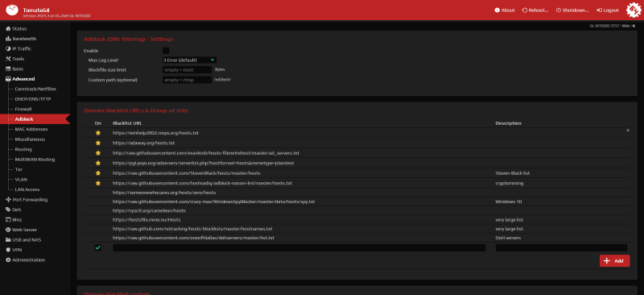This screenshot has height=295, width=644.
Task: Toggle star for adaway.org hosts.txt
Action: (x=97, y=143)
